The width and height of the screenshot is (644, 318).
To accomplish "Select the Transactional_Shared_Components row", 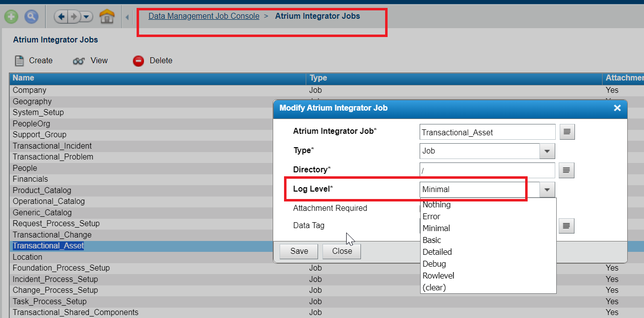I will tap(326, 313).
